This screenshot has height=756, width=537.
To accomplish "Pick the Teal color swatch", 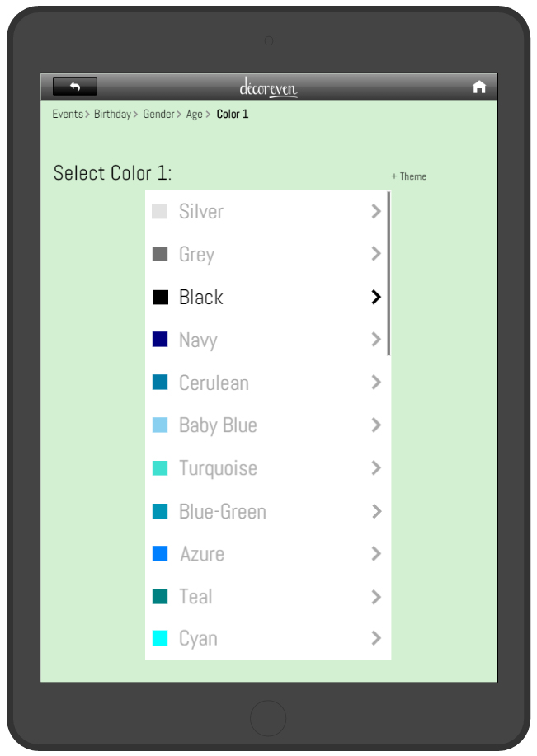I will pyautogui.click(x=160, y=596).
